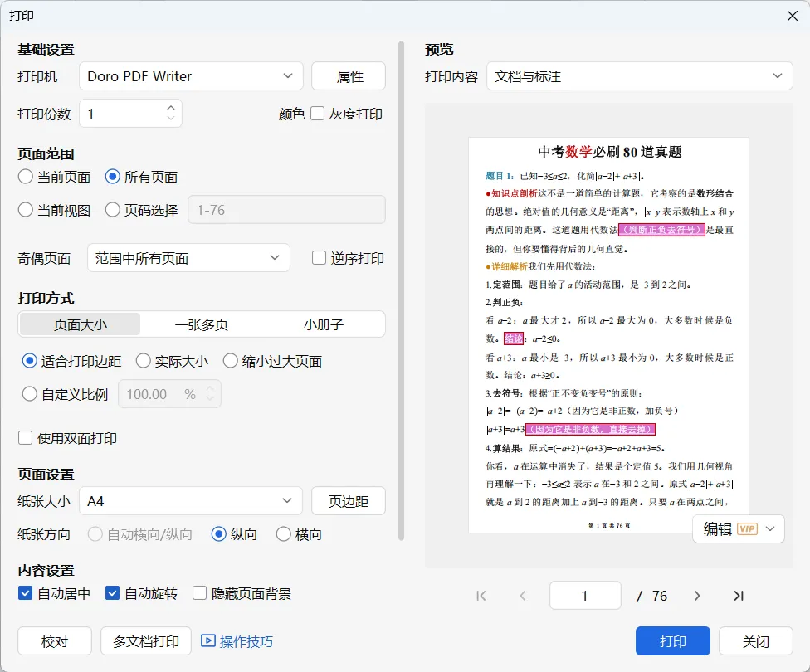
Task: Set paper orientation to 纵向
Action: (218, 534)
